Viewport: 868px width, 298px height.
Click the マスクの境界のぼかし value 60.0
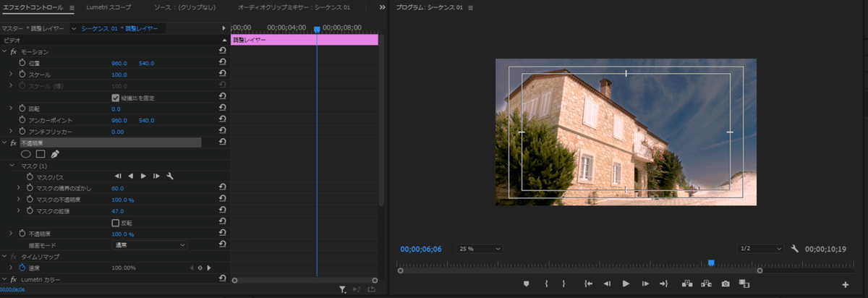tap(118, 188)
